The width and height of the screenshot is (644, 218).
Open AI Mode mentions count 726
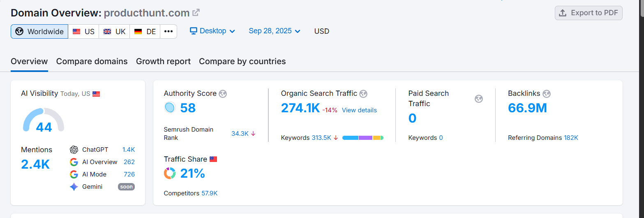tap(129, 174)
